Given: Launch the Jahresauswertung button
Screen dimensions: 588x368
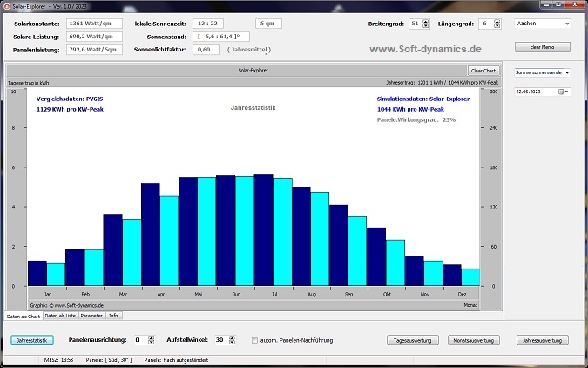Looking at the screenshot, I should (544, 340).
